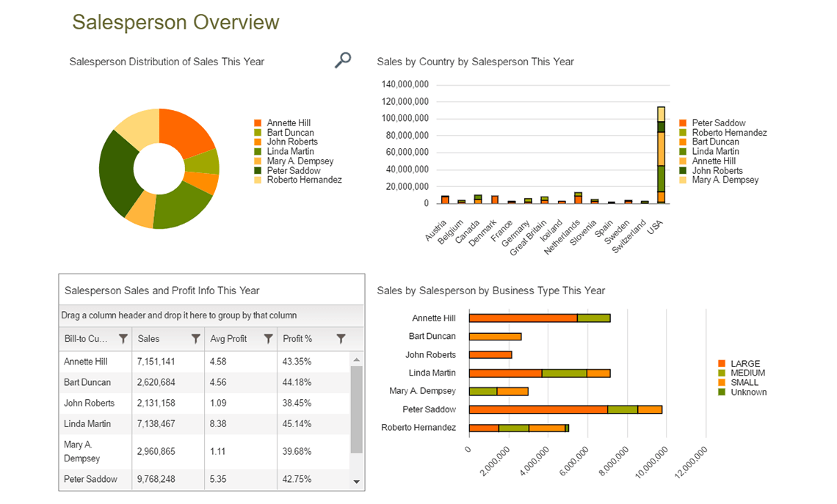
Task: Click the table scrollbar up arrow
Action: [x=357, y=360]
